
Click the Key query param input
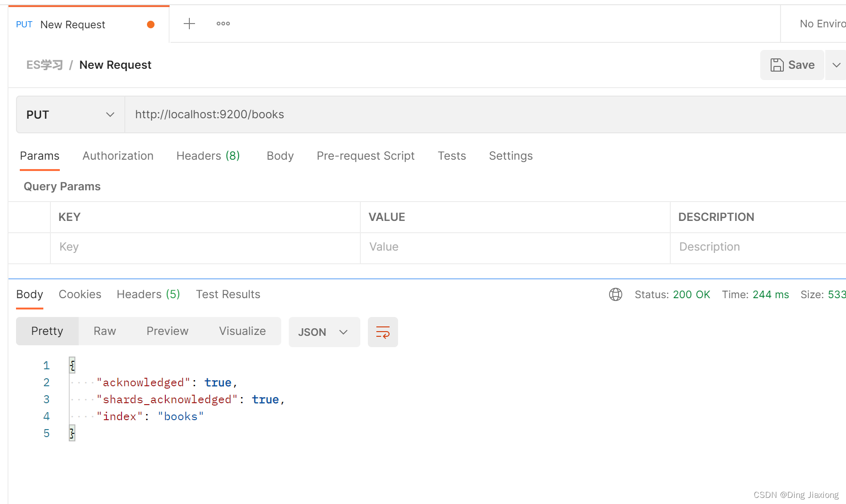tap(205, 247)
